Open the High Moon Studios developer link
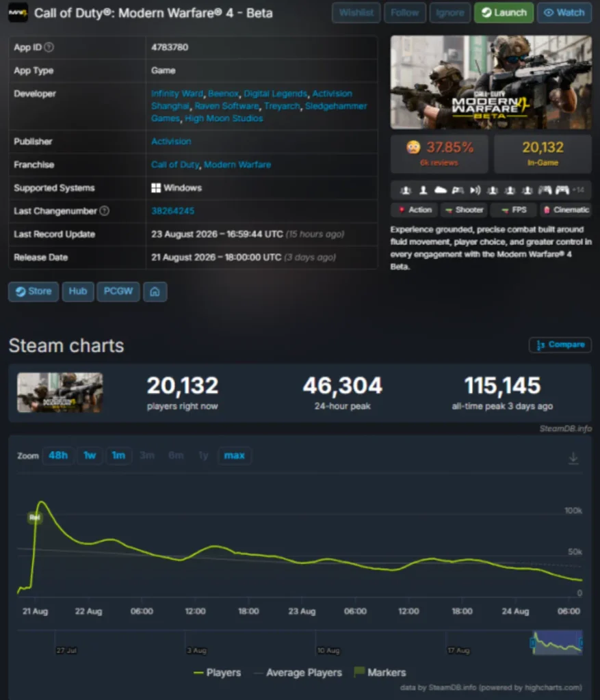The image size is (600, 700). (x=224, y=118)
